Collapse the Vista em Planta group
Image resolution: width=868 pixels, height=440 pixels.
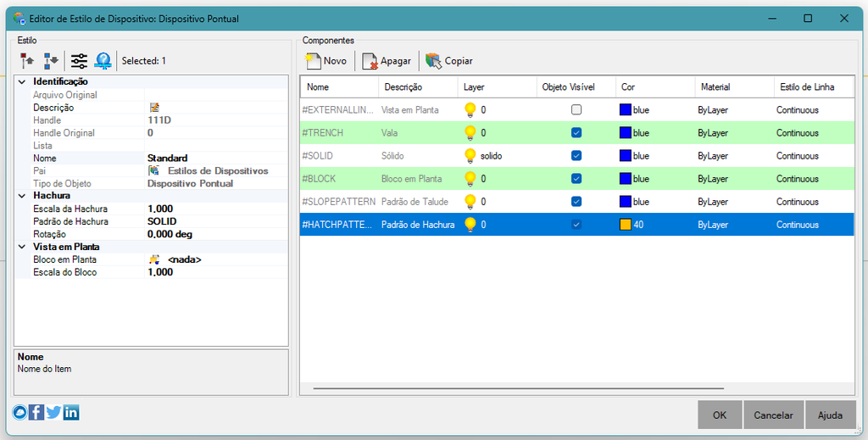click(x=22, y=247)
